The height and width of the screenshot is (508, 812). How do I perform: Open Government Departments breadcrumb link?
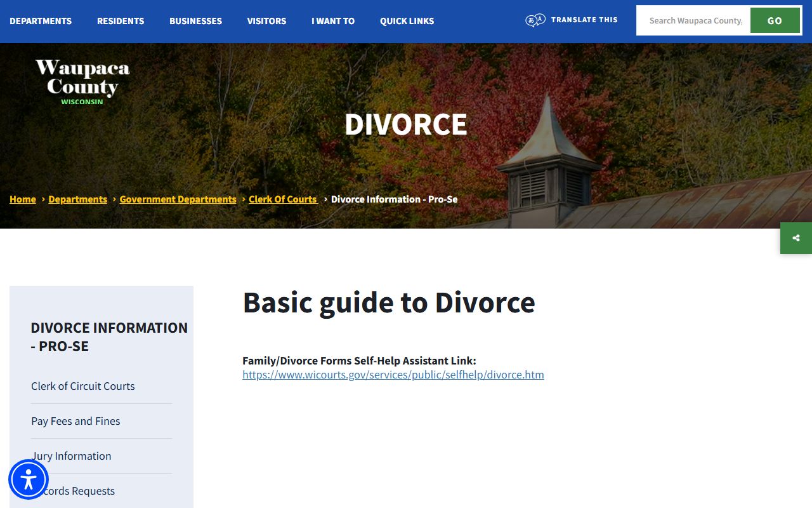point(178,199)
